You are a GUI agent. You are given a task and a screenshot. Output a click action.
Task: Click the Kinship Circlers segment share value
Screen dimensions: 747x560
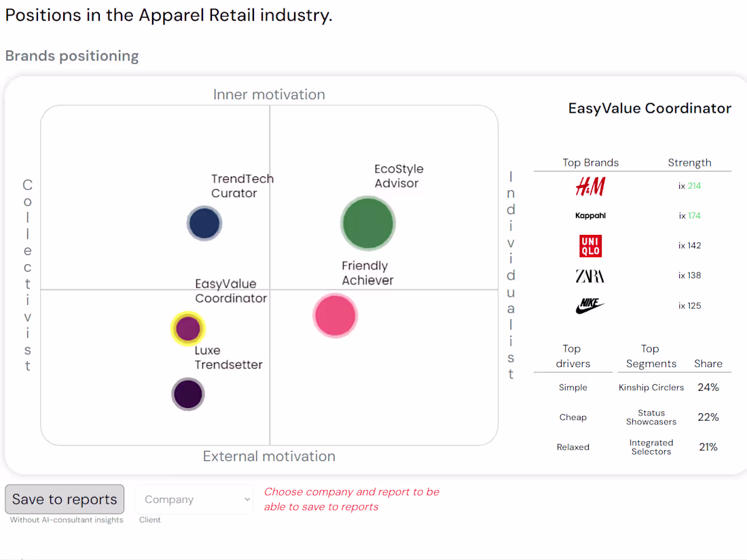(708, 387)
